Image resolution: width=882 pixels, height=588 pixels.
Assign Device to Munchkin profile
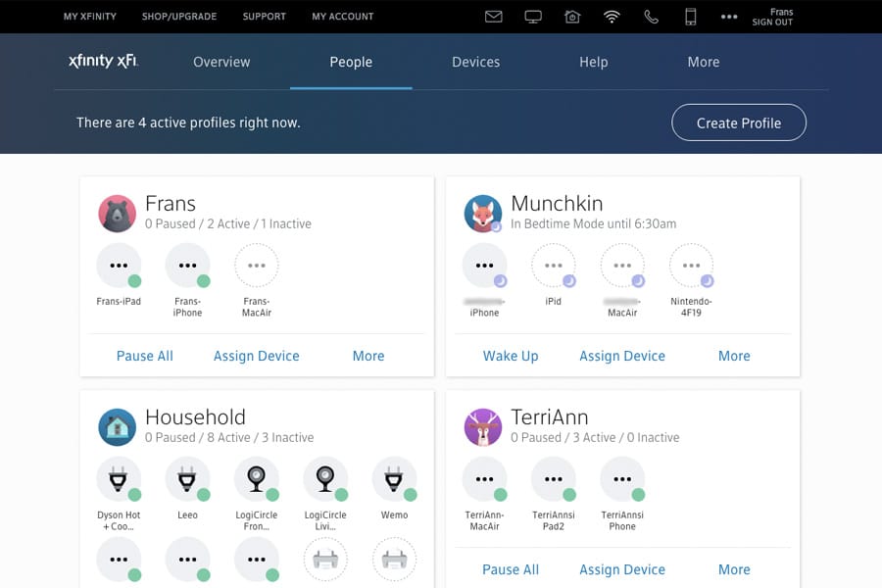pyautogui.click(x=622, y=356)
